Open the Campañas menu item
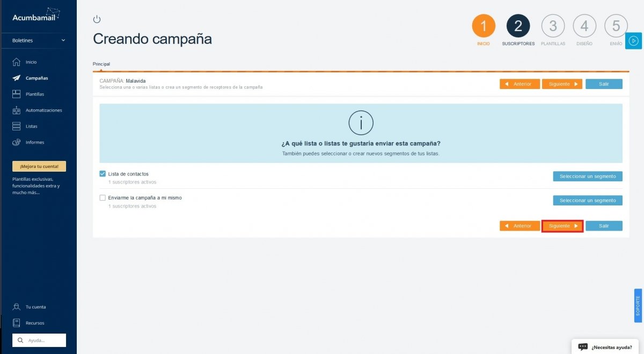Image resolution: width=644 pixels, height=354 pixels. pyautogui.click(x=38, y=78)
